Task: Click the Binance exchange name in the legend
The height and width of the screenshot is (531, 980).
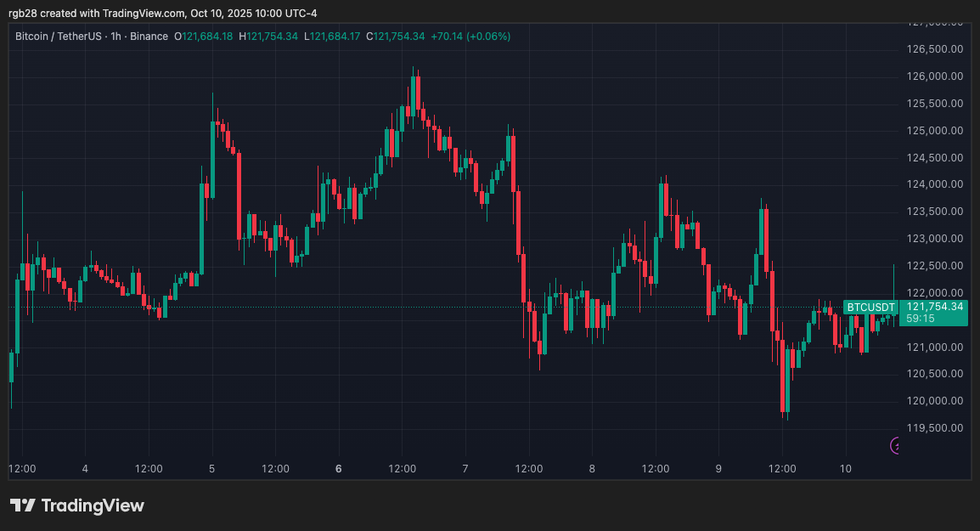Action: pyautogui.click(x=149, y=37)
